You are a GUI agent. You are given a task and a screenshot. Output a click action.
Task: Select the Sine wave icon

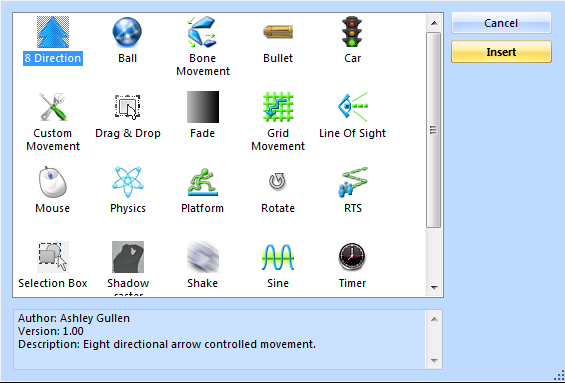[278, 257]
